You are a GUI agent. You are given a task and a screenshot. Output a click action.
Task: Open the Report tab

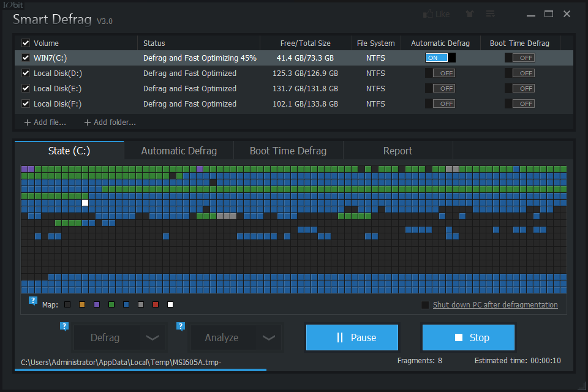[398, 151]
